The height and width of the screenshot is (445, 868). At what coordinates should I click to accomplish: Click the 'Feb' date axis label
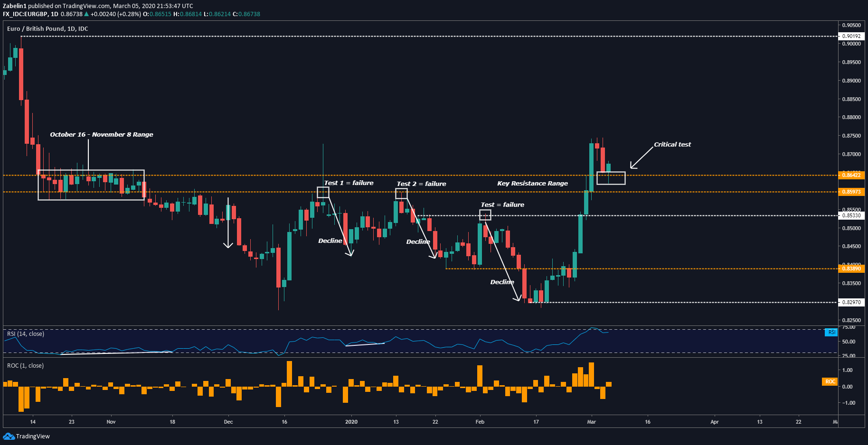480,422
